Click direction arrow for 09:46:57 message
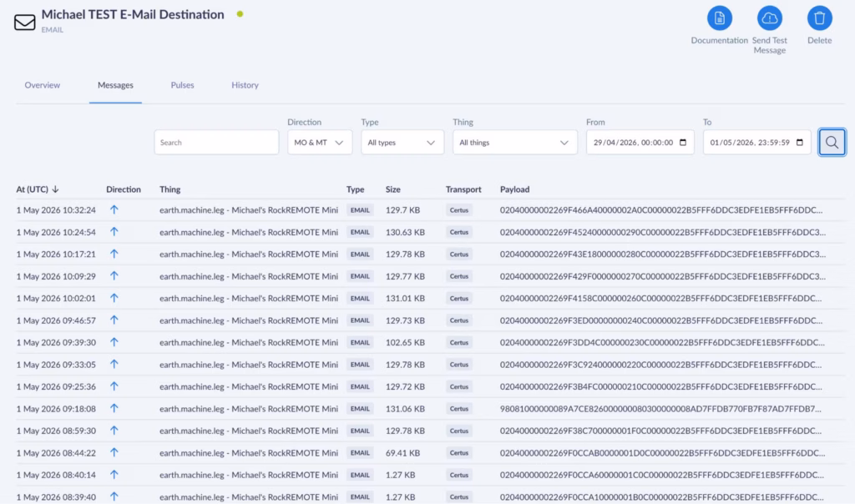The height and width of the screenshot is (504, 855). tap(114, 320)
